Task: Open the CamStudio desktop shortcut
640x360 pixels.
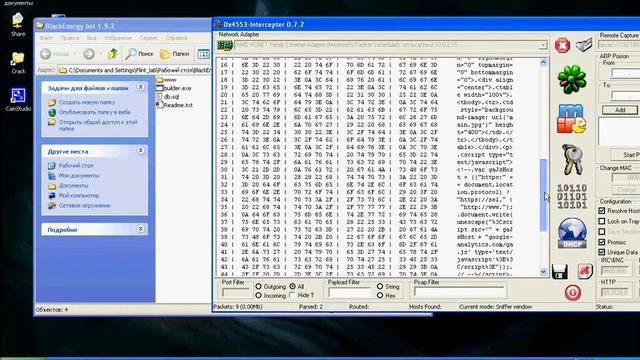Action: click(18, 100)
